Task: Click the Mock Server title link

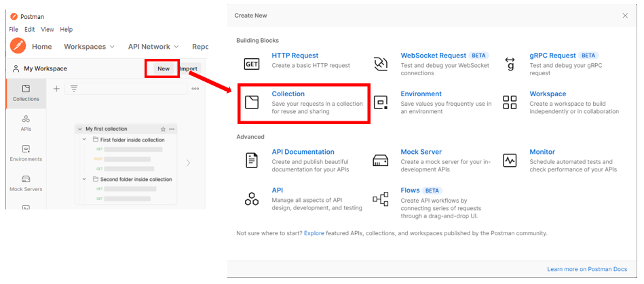Action: 421,152
